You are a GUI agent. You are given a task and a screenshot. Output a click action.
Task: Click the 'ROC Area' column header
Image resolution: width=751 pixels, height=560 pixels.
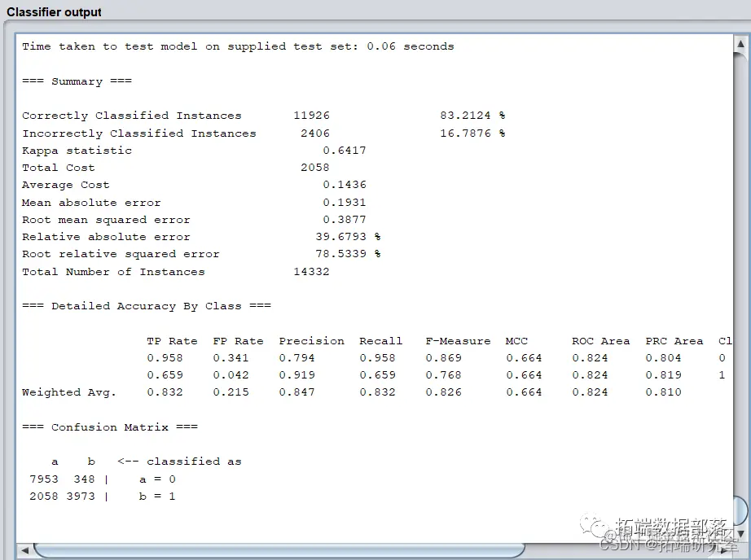600,341
